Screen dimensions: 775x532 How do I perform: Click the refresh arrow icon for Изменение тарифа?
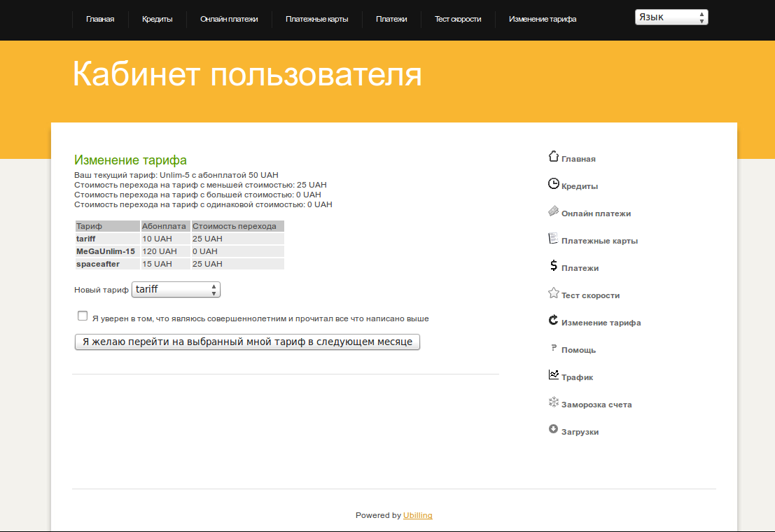(x=553, y=321)
